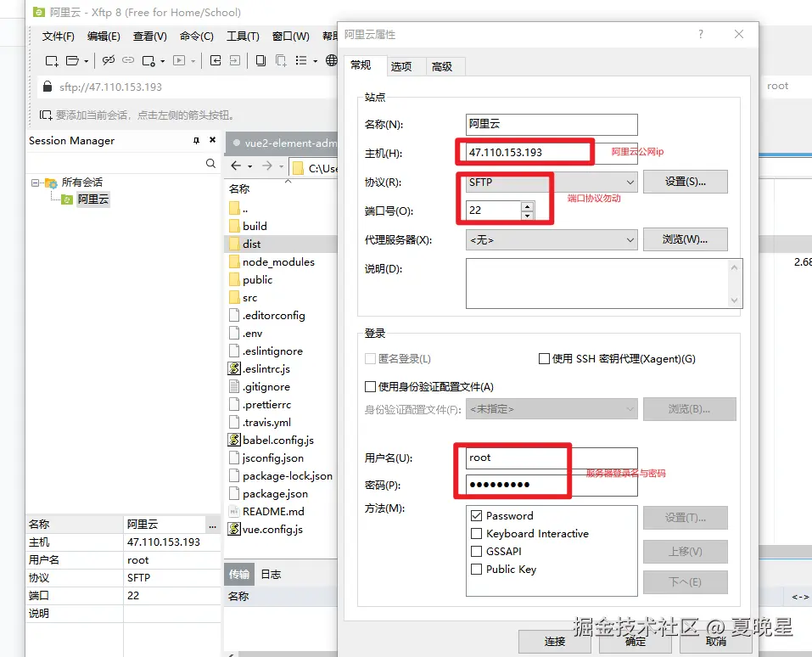This screenshot has height=657, width=812.
Task: Click the globe toolbar icon
Action: tap(332, 60)
